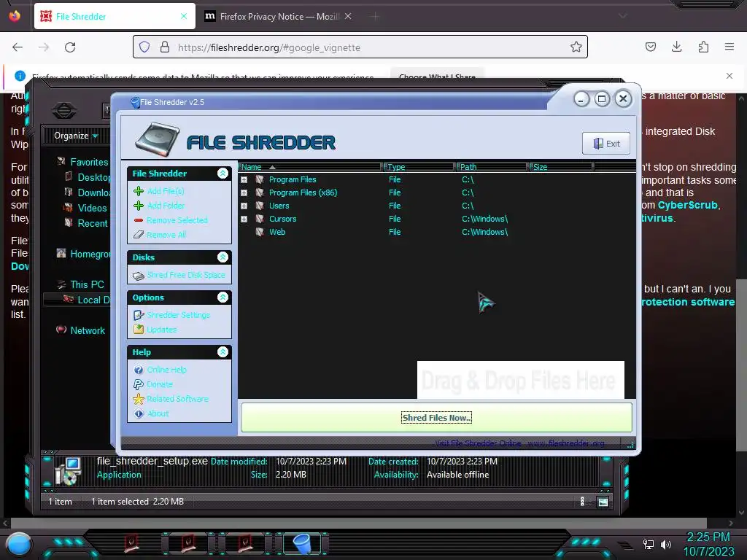747x560 pixels.
Task: Click the Remove Selected minus icon
Action: click(x=139, y=220)
